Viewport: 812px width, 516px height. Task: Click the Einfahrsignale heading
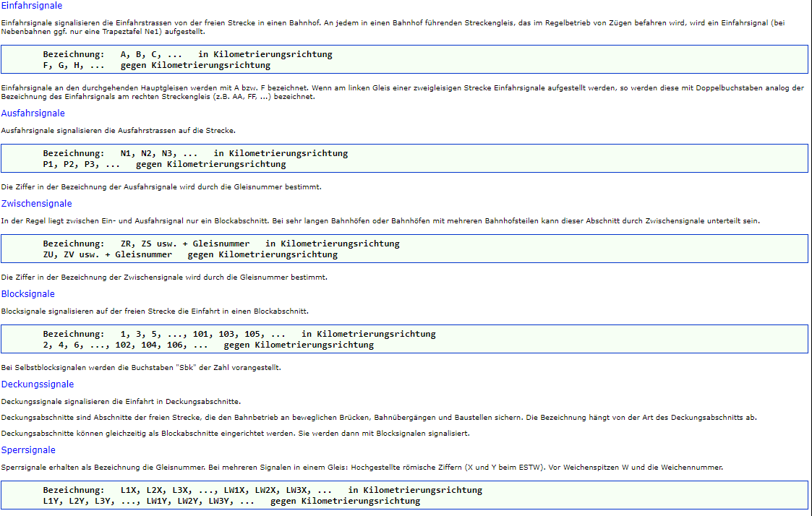click(32, 6)
